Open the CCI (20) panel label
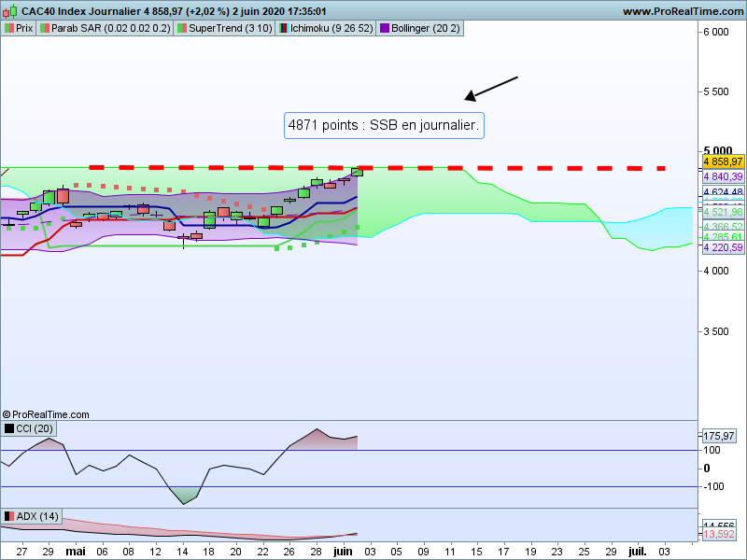747x560 pixels. coord(29,428)
